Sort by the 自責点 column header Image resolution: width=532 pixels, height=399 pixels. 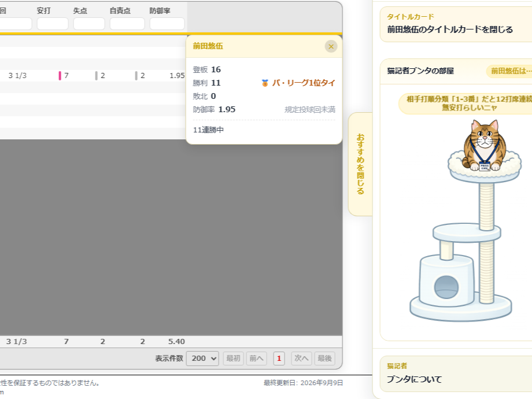click(x=120, y=11)
